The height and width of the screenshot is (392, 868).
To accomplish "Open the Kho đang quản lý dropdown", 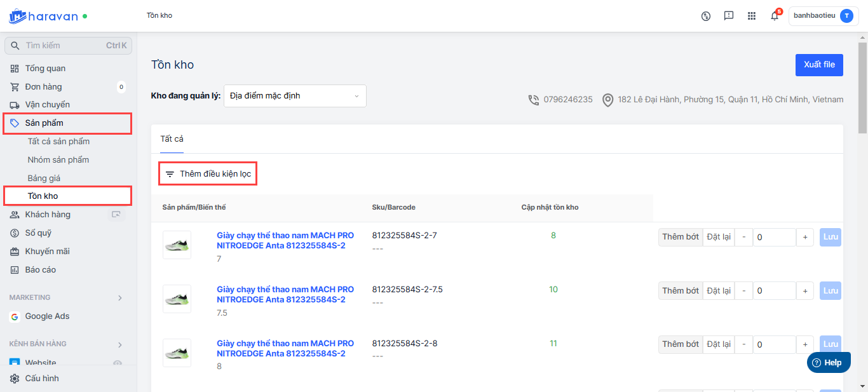I will pos(295,96).
